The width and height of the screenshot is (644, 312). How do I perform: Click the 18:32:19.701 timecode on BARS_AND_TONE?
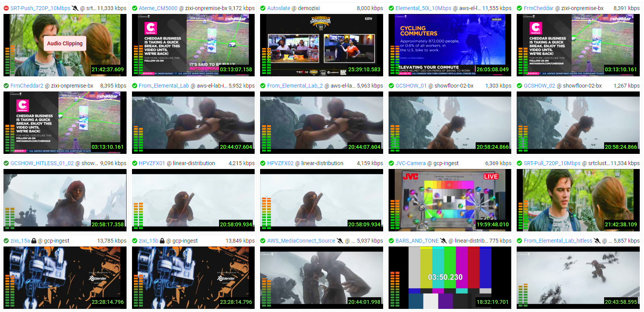[493, 302]
